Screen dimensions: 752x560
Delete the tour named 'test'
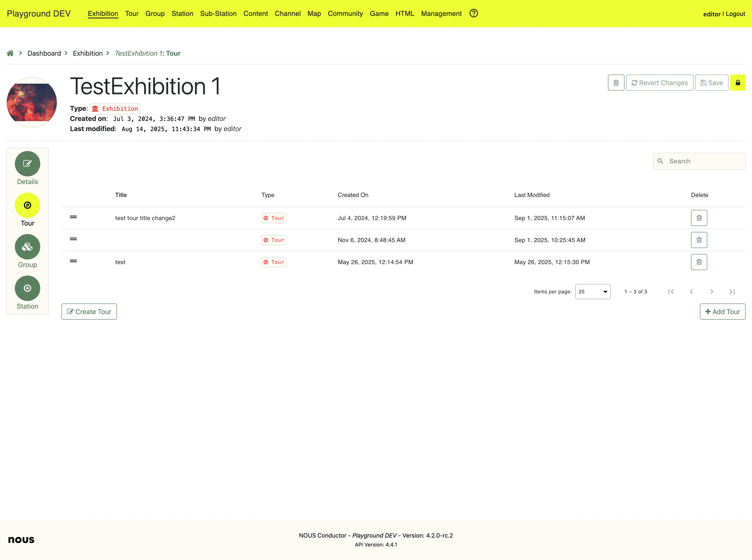pyautogui.click(x=699, y=262)
